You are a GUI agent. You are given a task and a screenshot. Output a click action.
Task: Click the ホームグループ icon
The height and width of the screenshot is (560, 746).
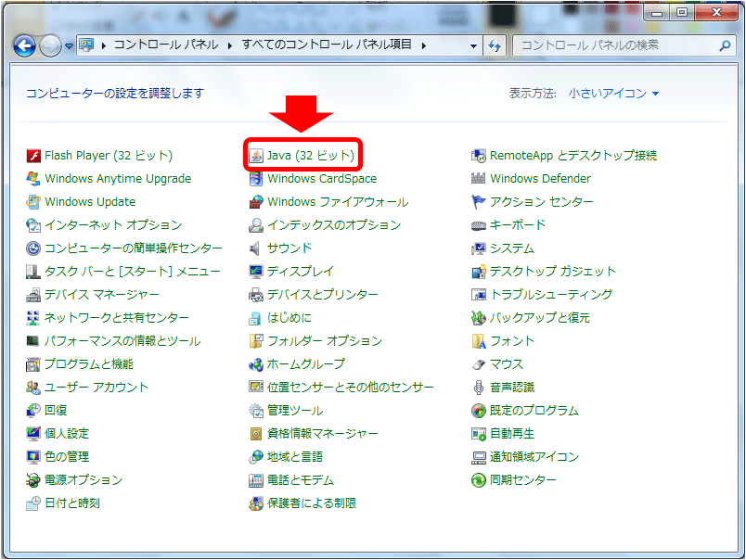pyautogui.click(x=256, y=364)
